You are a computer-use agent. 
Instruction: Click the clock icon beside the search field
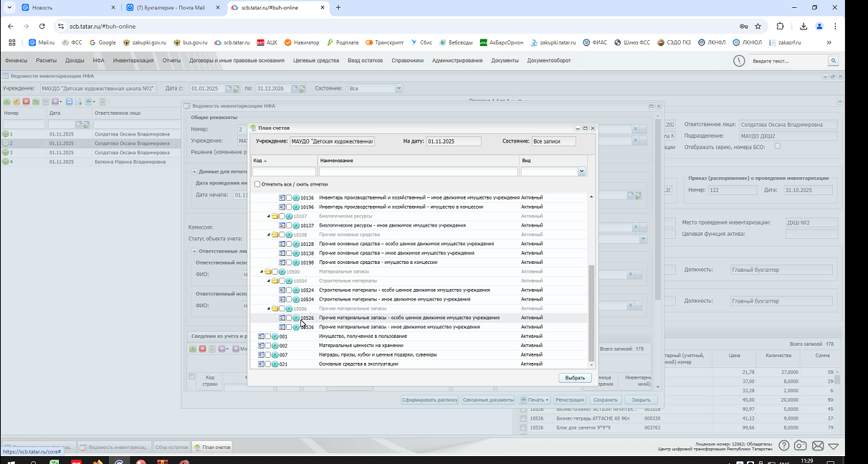[x=739, y=61]
